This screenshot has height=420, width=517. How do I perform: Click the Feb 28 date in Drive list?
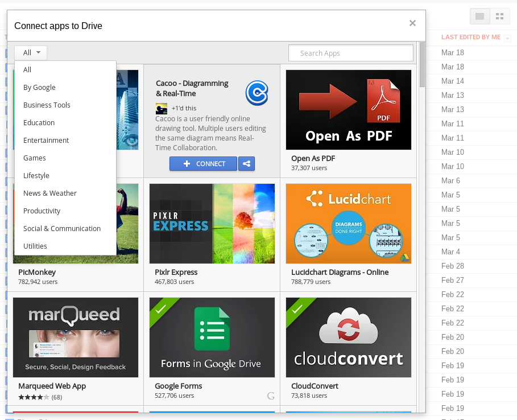[452, 266]
